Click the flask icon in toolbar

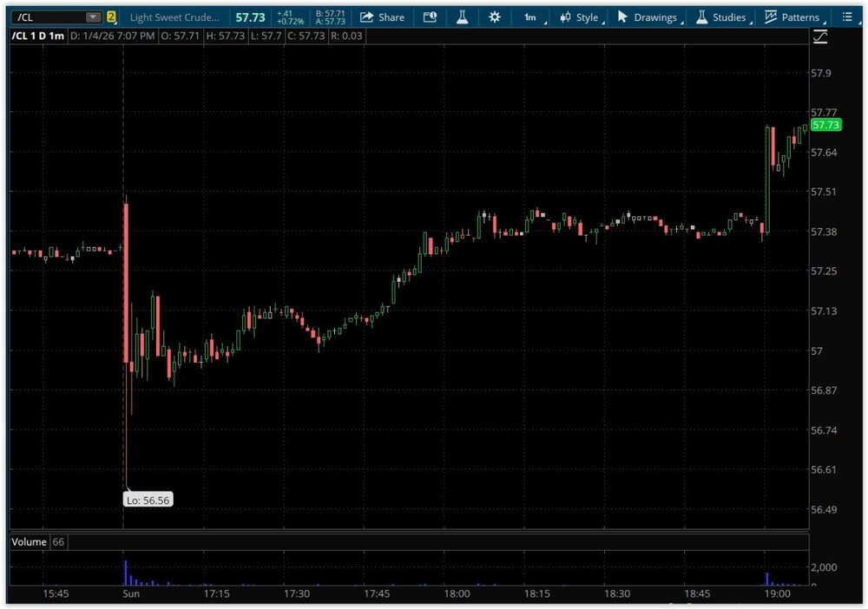click(462, 17)
